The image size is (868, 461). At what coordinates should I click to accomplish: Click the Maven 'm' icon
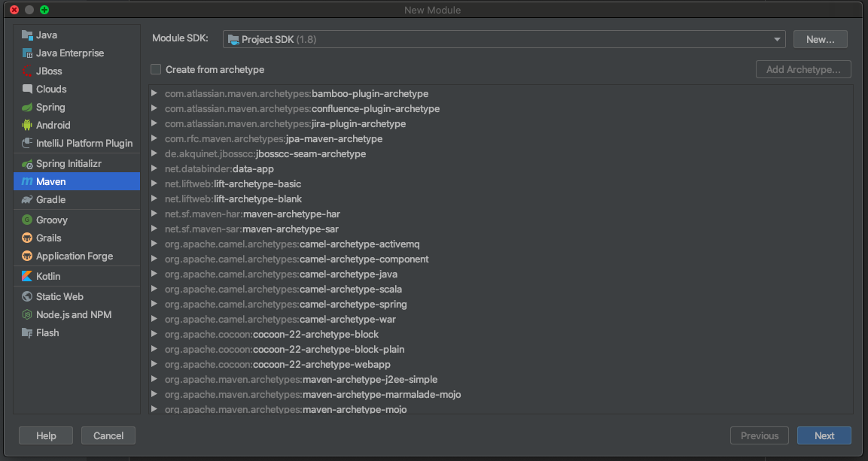point(26,182)
